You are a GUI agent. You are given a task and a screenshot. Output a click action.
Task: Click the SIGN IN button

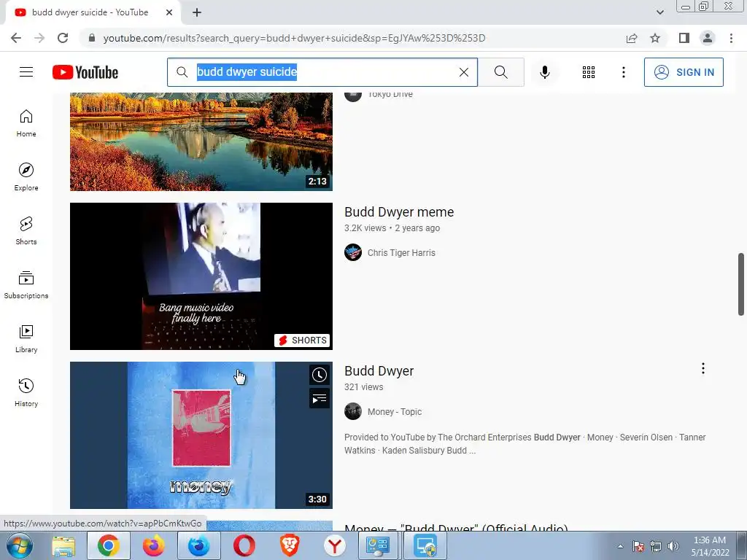click(x=684, y=72)
